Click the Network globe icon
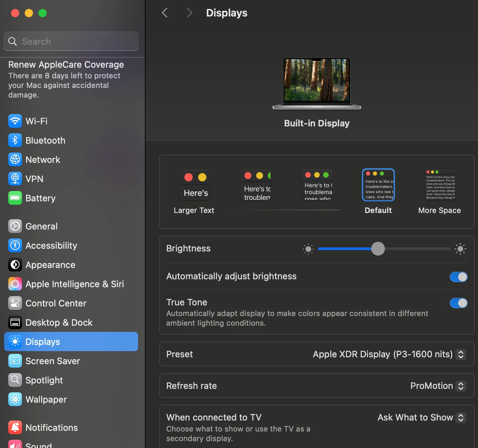The width and height of the screenshot is (478, 448). coord(15,159)
